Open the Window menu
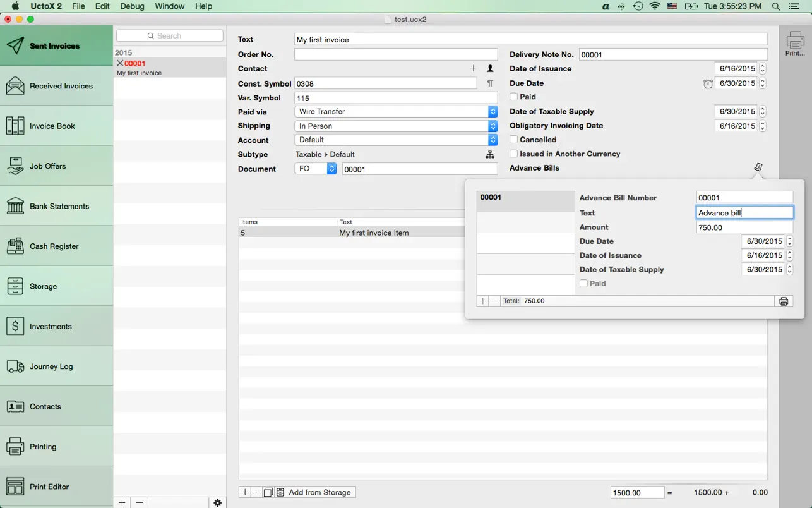 [169, 6]
